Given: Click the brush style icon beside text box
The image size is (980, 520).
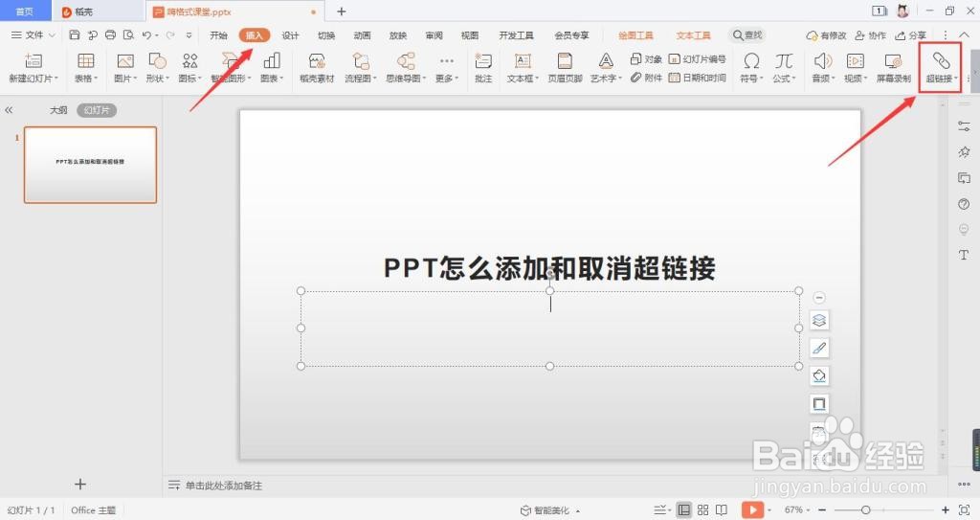Looking at the screenshot, I should pyautogui.click(x=819, y=348).
